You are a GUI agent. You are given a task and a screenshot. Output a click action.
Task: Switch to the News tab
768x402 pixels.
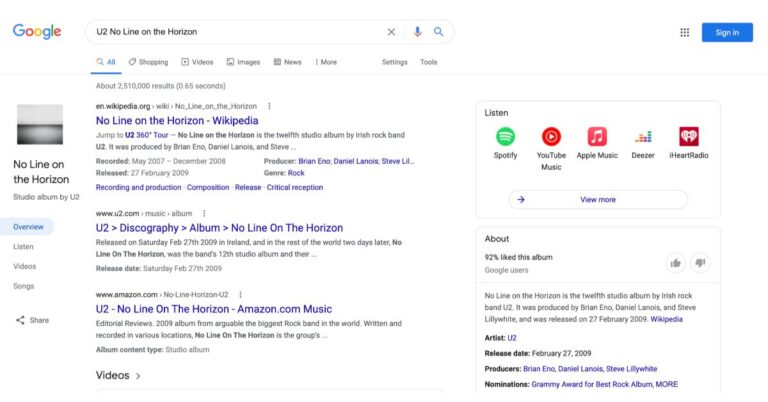[287, 62]
